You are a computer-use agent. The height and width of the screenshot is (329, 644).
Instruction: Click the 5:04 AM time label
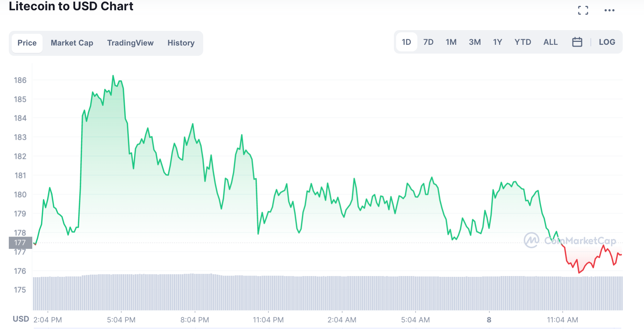click(416, 320)
